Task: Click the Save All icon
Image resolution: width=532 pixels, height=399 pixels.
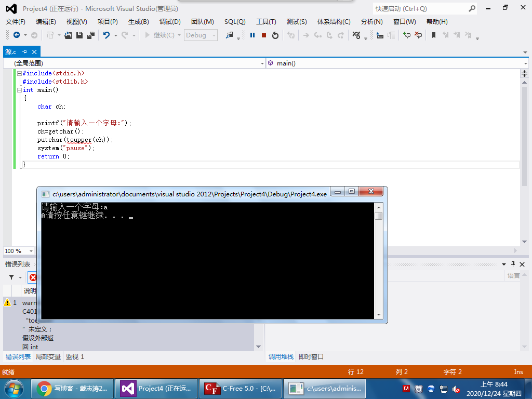Action: [x=90, y=35]
